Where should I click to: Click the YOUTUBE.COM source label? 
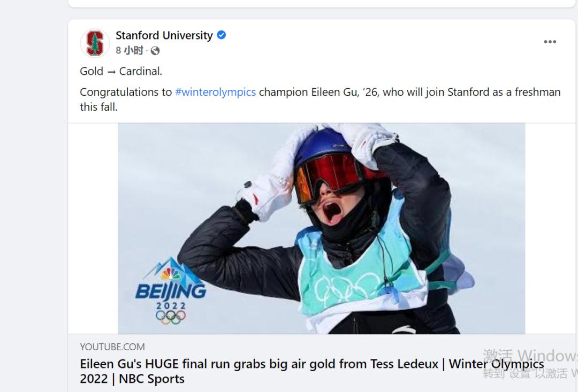click(112, 347)
